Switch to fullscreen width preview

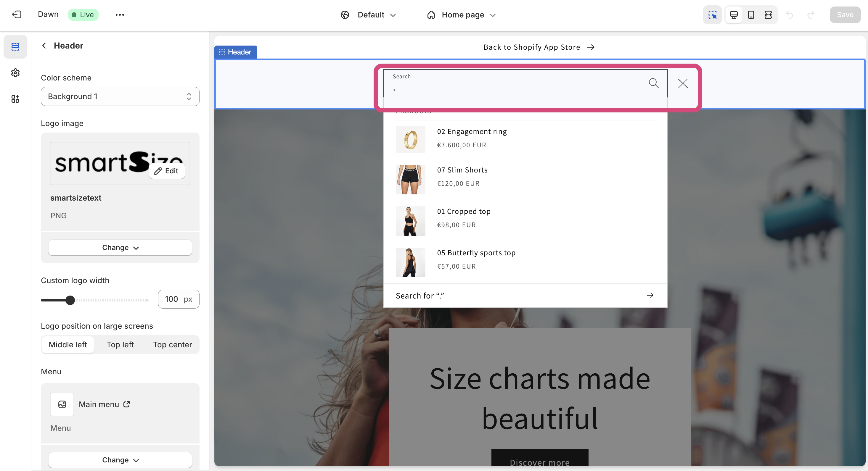coord(768,15)
